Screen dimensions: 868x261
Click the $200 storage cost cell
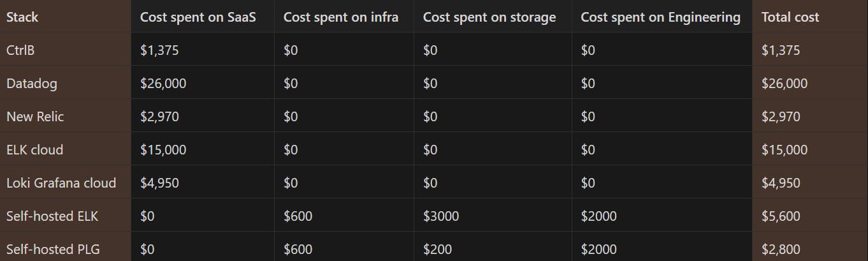coord(437,250)
